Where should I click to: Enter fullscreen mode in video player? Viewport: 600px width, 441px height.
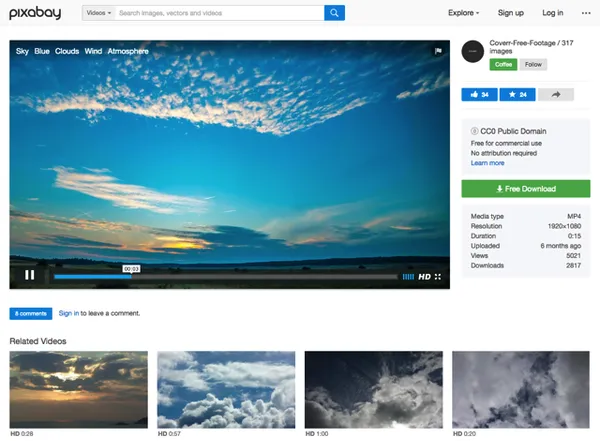click(438, 277)
